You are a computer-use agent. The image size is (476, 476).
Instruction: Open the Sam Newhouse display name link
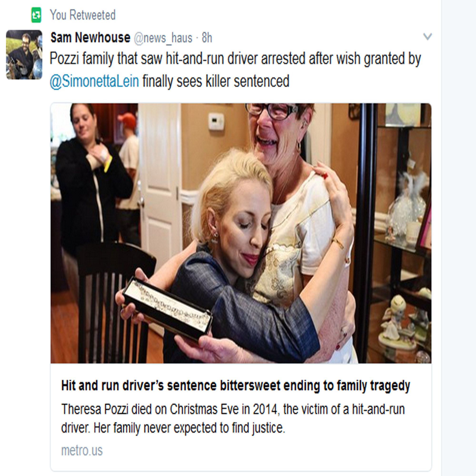click(x=90, y=38)
